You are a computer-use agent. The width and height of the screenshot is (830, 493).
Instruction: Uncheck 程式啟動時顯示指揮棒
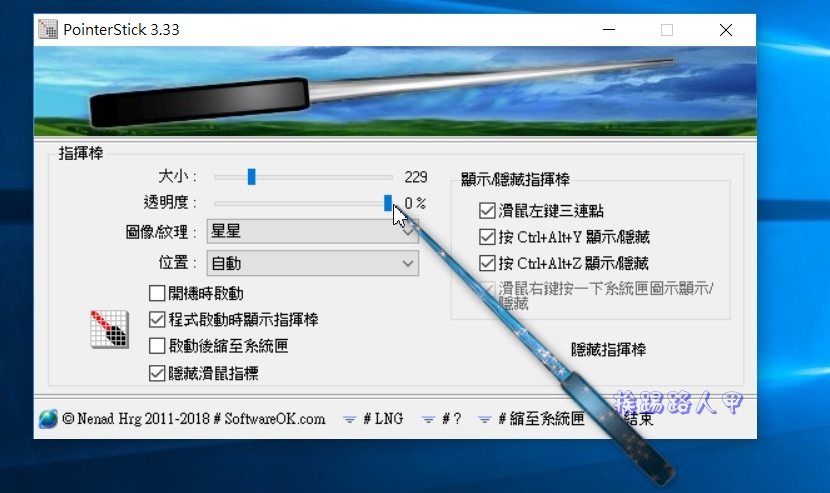click(157, 319)
